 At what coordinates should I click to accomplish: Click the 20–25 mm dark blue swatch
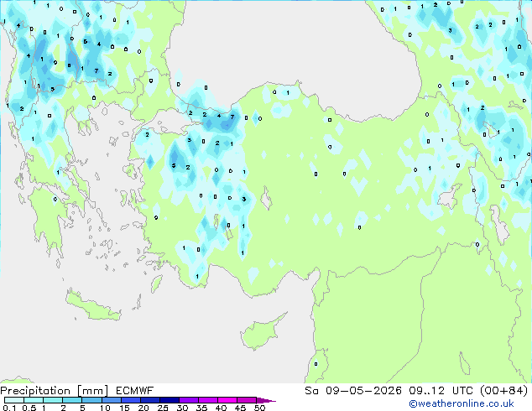click(150, 400)
